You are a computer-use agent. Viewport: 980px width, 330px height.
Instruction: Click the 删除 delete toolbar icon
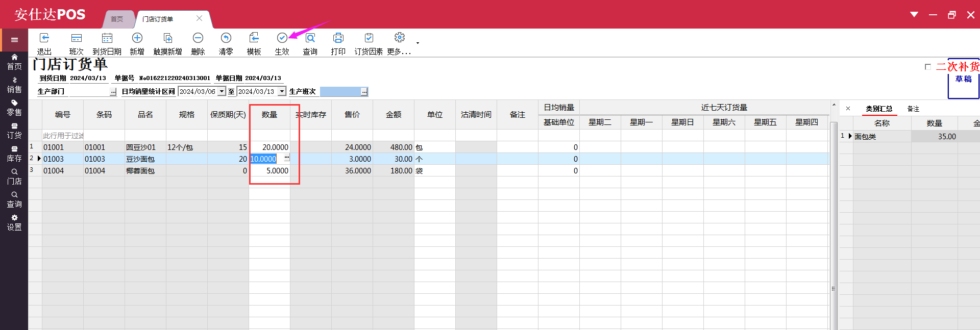198,38
